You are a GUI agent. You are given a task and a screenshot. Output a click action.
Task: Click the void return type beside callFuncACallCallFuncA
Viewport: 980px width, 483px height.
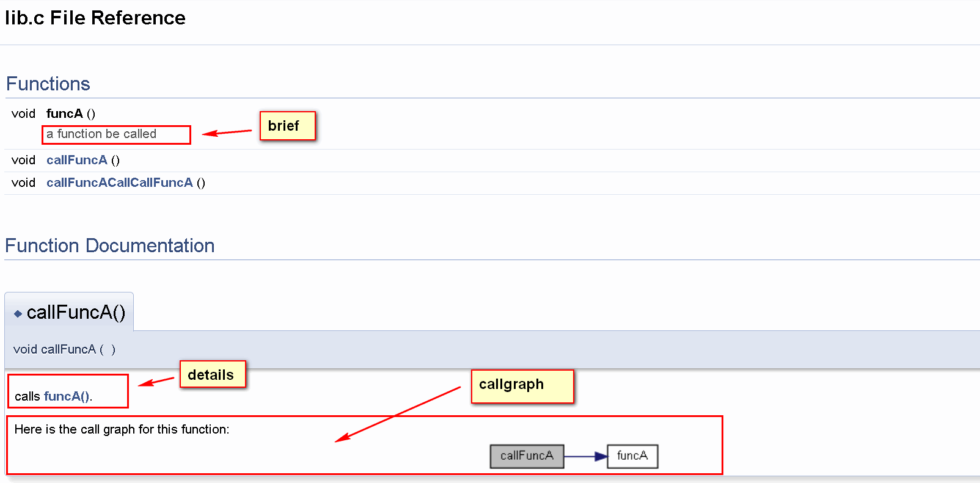[x=24, y=183]
